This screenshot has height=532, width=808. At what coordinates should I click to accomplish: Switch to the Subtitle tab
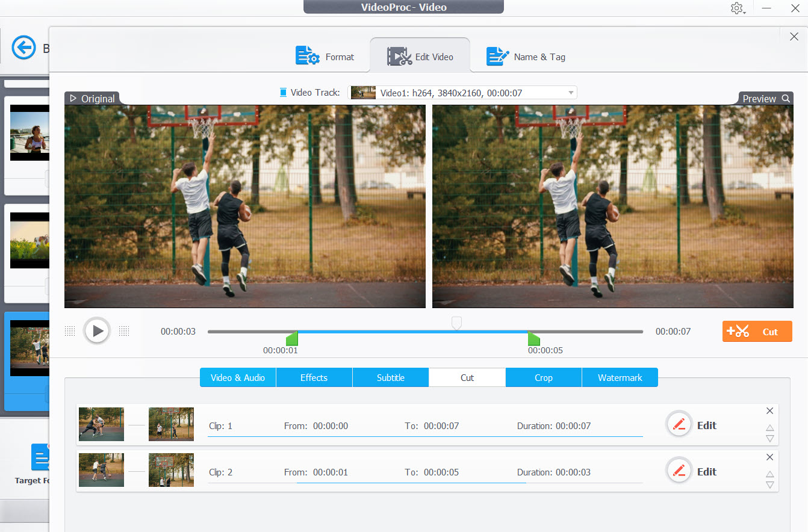coord(390,377)
